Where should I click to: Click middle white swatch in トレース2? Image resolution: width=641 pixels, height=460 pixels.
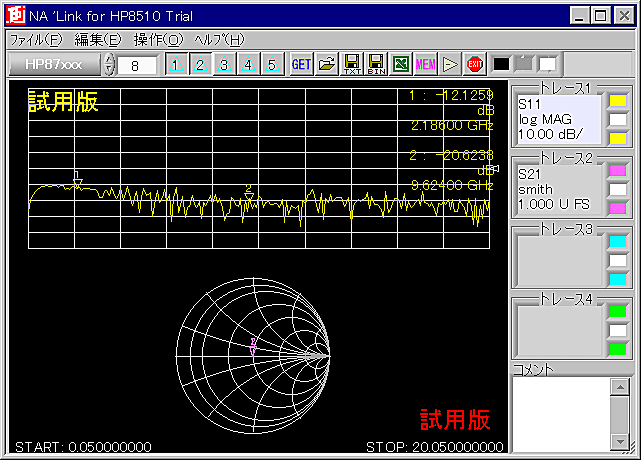pos(618,189)
